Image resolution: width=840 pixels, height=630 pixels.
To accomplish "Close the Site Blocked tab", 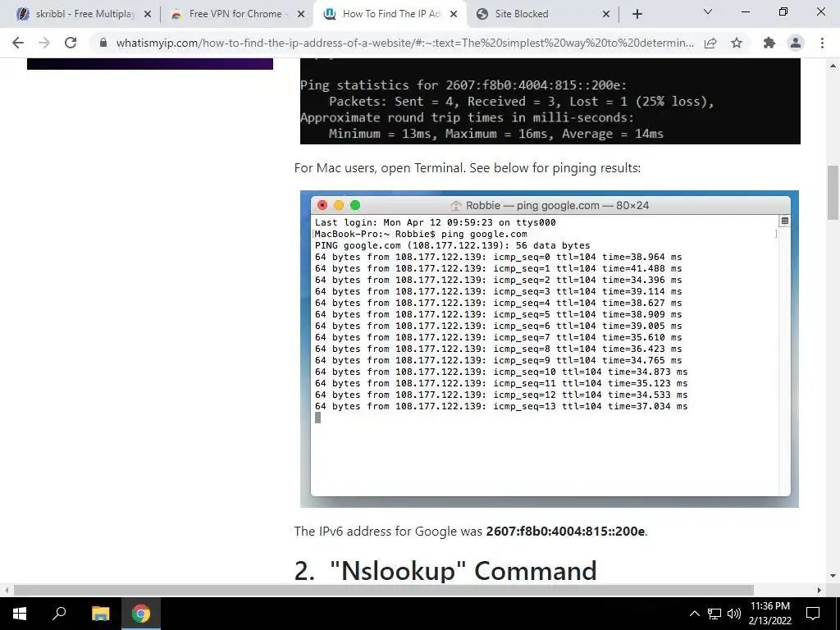I will [x=606, y=14].
